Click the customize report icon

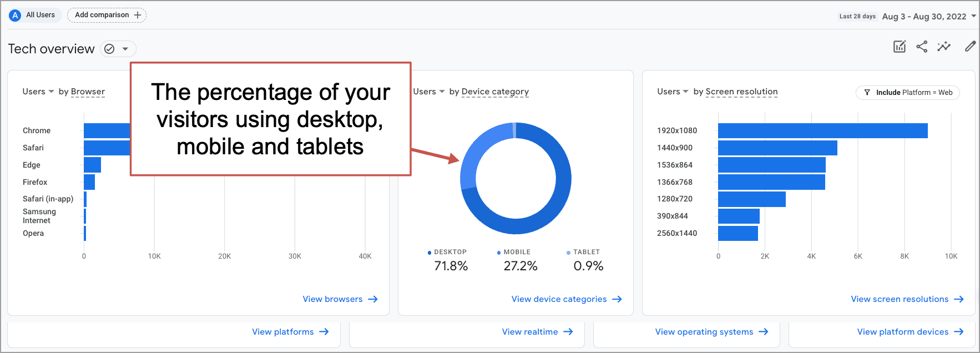point(900,47)
